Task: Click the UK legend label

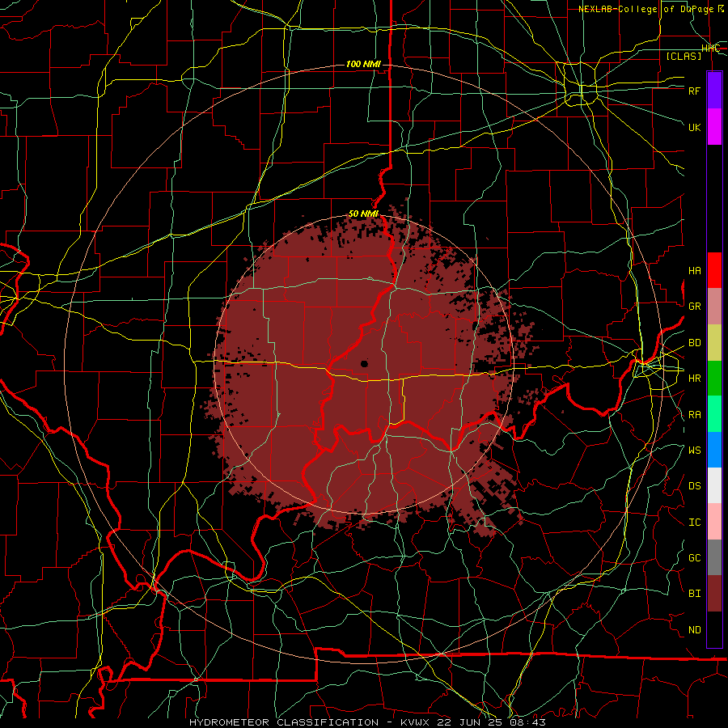Action: point(694,127)
